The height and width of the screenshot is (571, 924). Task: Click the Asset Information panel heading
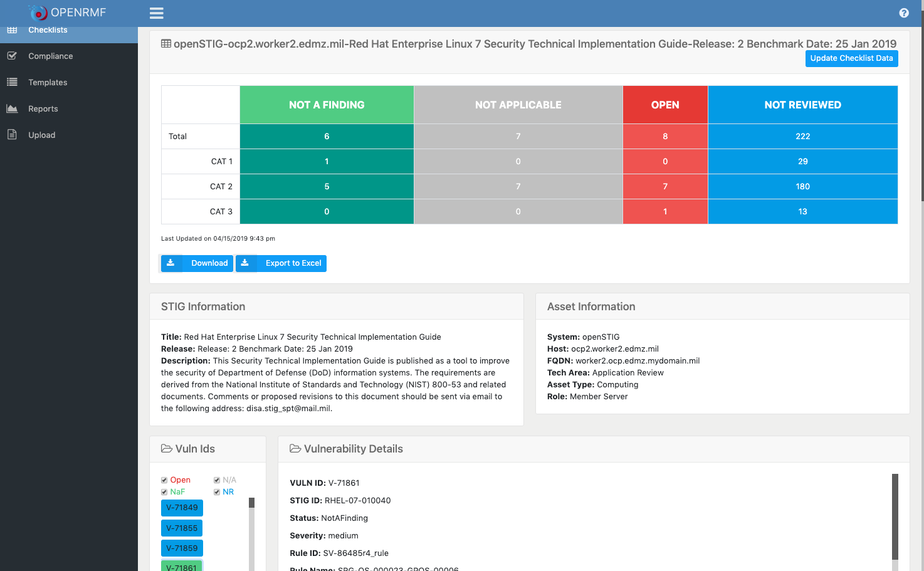(x=591, y=306)
